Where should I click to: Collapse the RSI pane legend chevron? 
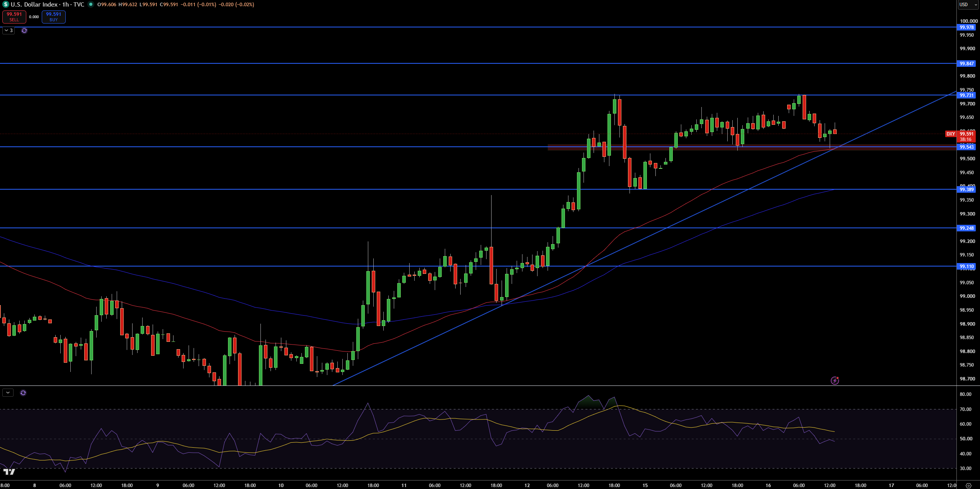click(8, 393)
